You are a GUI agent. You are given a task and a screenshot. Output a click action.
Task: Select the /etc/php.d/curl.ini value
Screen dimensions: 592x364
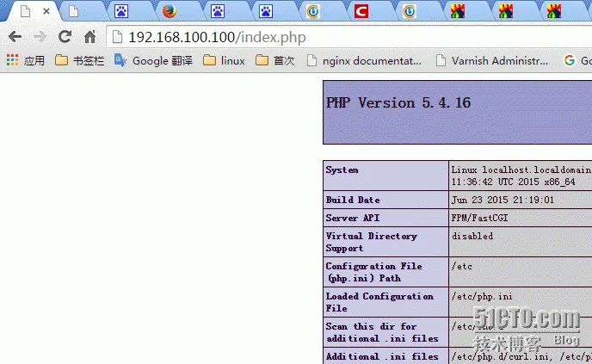click(x=501, y=356)
